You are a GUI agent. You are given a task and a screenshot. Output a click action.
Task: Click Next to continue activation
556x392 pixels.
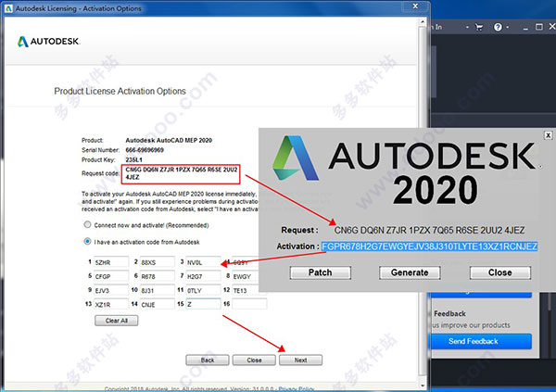point(300,360)
